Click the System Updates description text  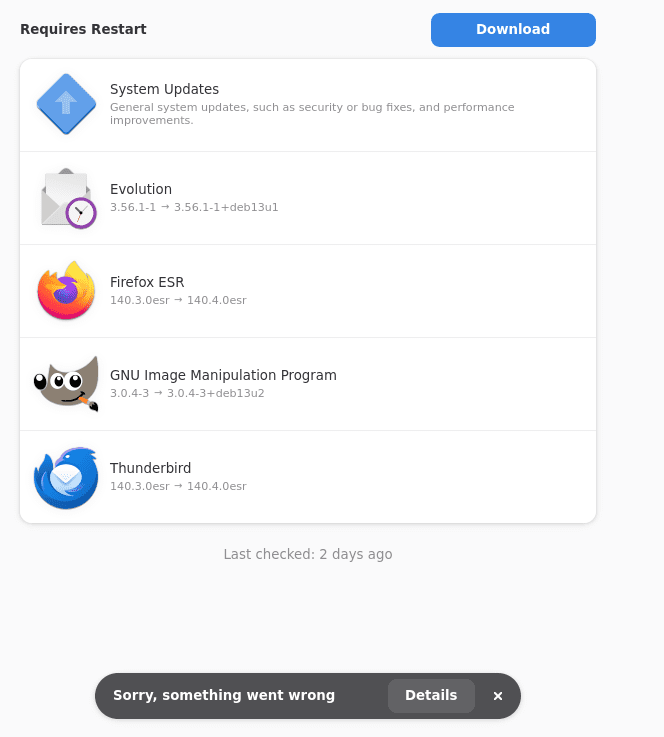coord(312,114)
